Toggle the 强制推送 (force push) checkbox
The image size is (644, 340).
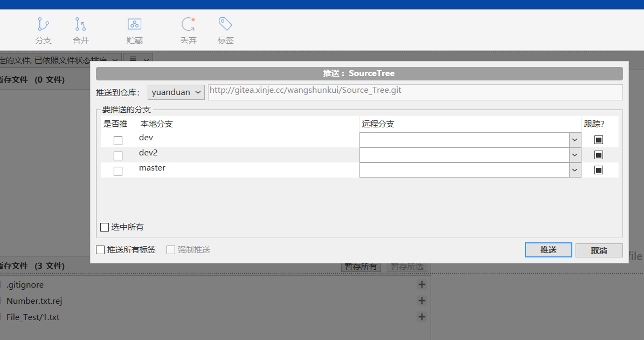pos(171,249)
